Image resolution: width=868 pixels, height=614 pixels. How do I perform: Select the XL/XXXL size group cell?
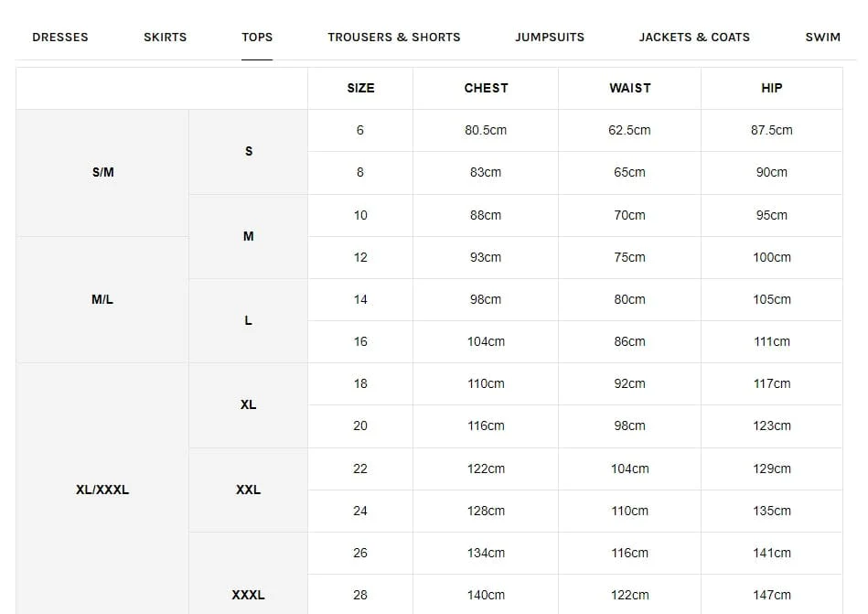click(x=102, y=490)
